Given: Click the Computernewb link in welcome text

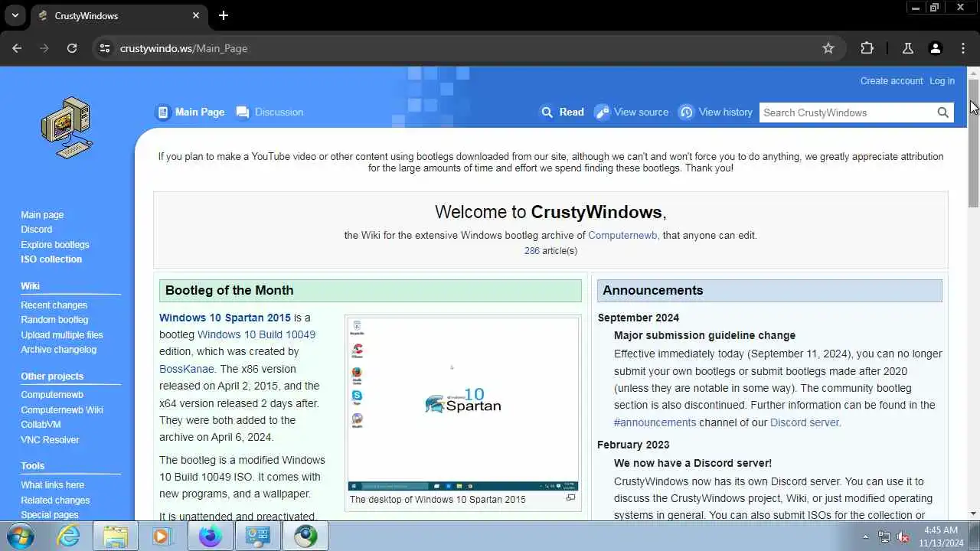Looking at the screenshot, I should tap(622, 236).
